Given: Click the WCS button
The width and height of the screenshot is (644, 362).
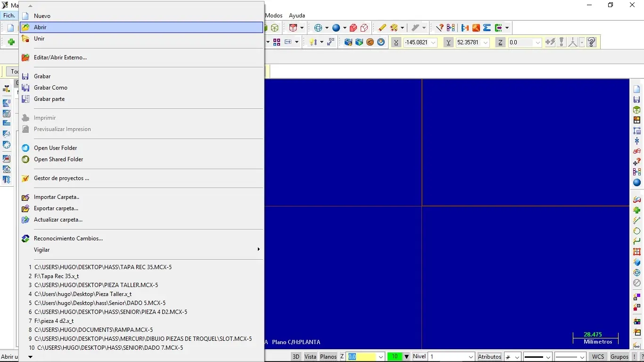Looking at the screenshot, I should (x=598, y=357).
